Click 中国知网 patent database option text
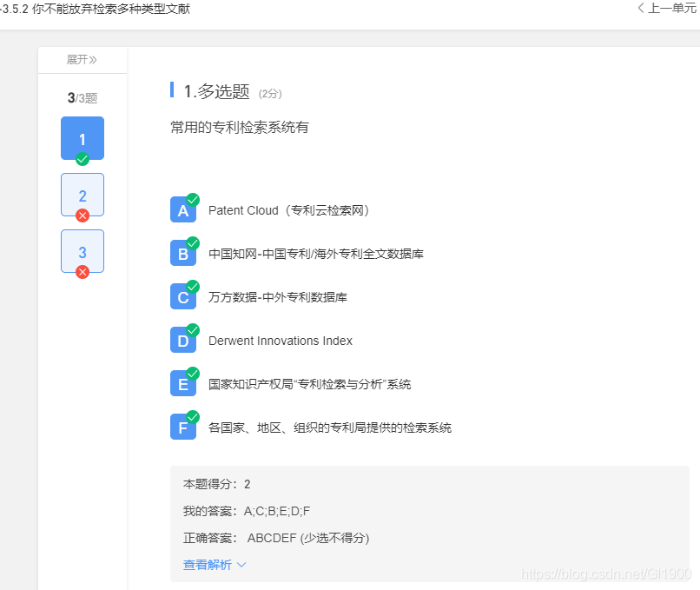 click(316, 253)
